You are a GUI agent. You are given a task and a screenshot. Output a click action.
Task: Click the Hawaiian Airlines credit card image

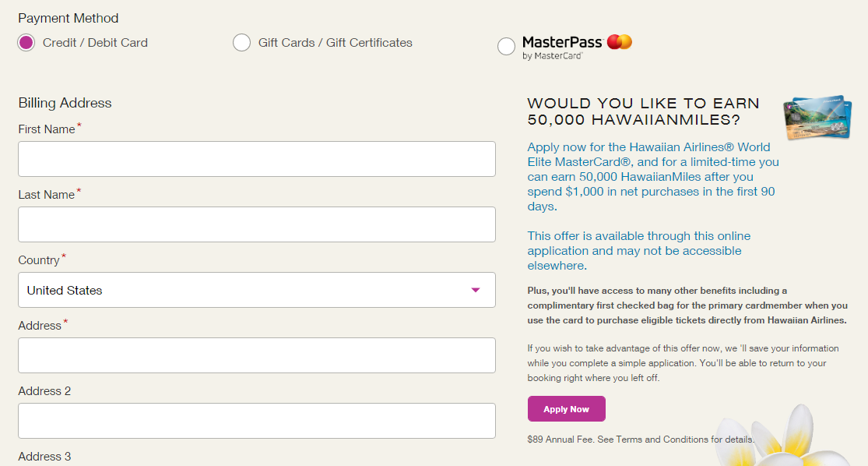point(817,117)
